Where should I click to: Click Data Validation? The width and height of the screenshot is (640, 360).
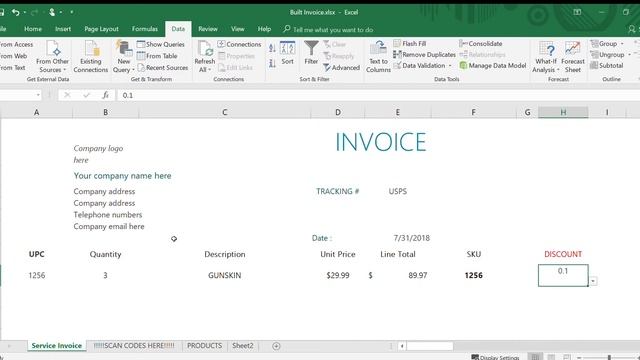(x=419, y=65)
